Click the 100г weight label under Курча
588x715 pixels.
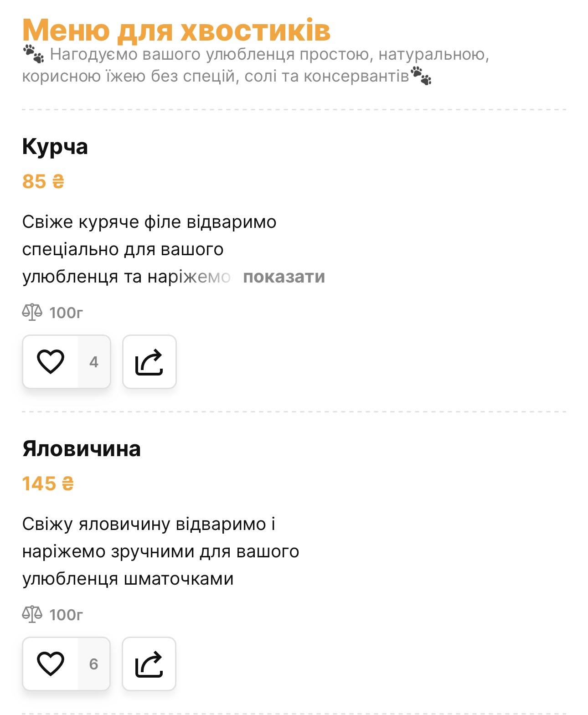(67, 313)
